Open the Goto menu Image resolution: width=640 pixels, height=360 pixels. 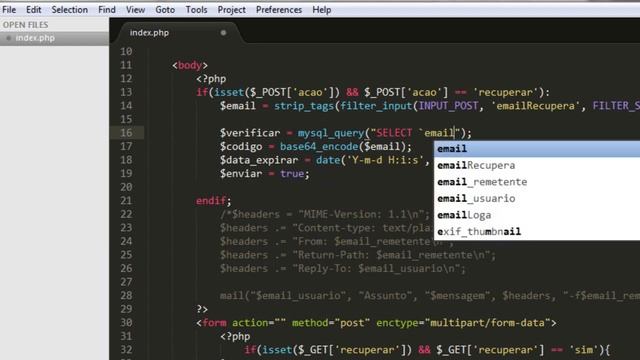165,9
